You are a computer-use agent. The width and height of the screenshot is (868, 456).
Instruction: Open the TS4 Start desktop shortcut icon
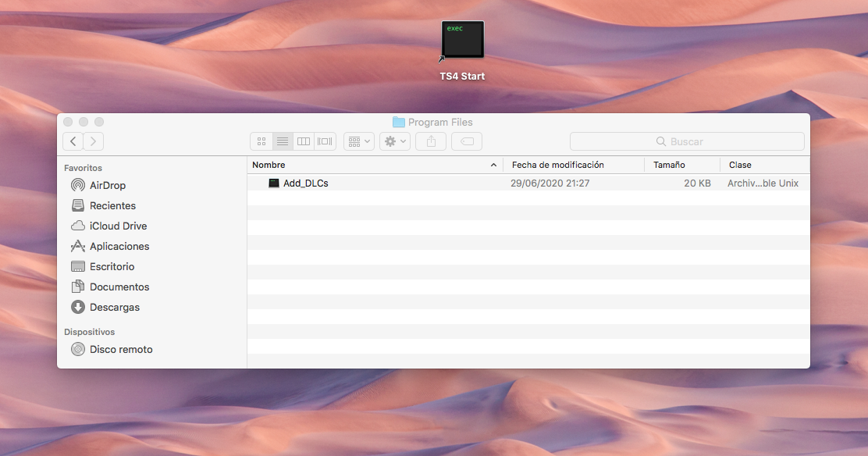click(462, 39)
